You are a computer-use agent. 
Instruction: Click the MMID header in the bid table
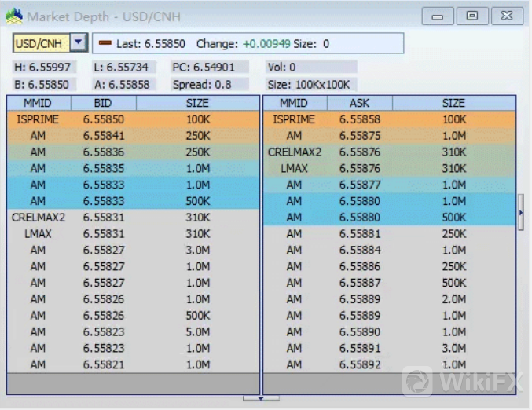click(x=39, y=103)
